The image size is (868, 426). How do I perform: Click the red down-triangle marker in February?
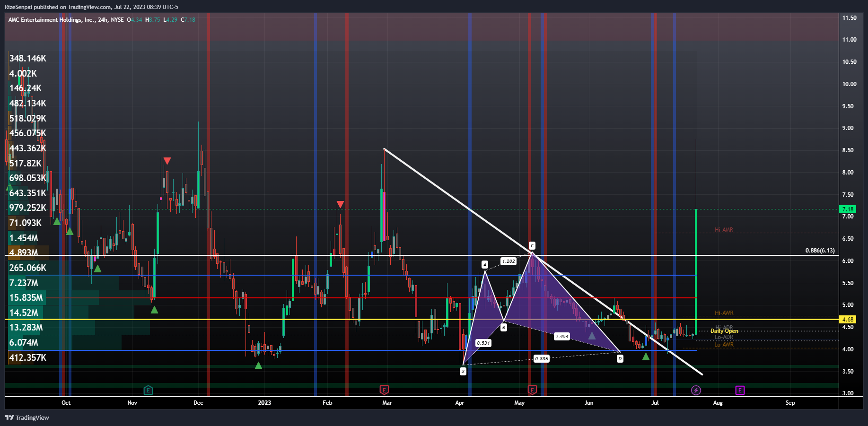point(340,204)
